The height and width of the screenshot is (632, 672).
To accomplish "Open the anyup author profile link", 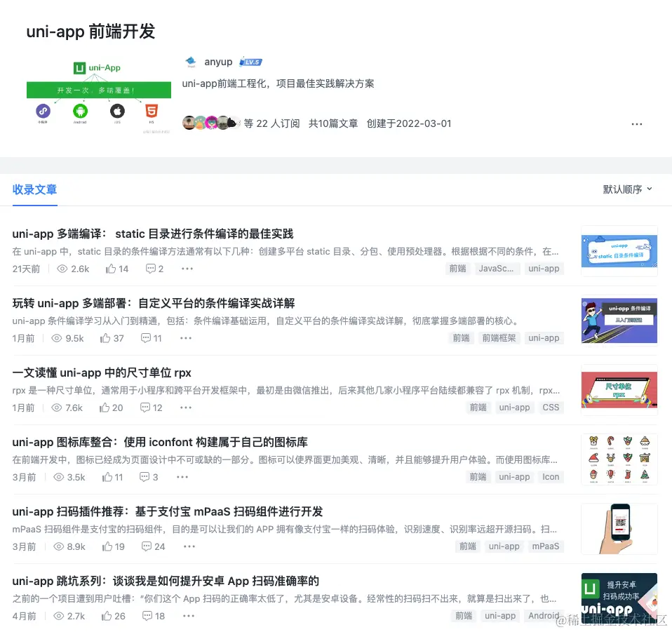I will pos(218,62).
